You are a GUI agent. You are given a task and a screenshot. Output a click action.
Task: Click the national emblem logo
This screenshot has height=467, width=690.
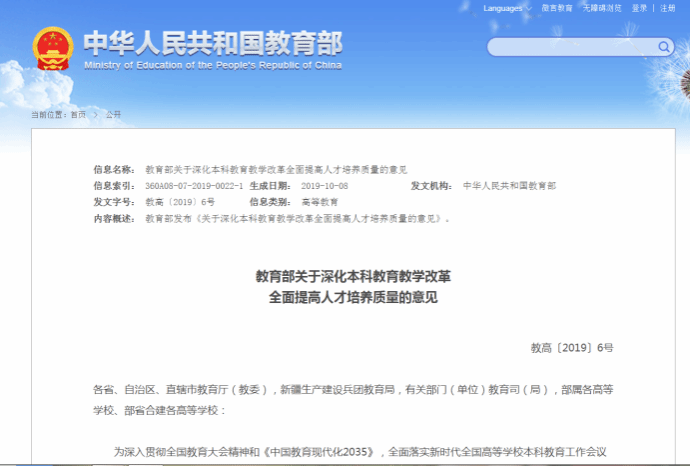coord(53,48)
